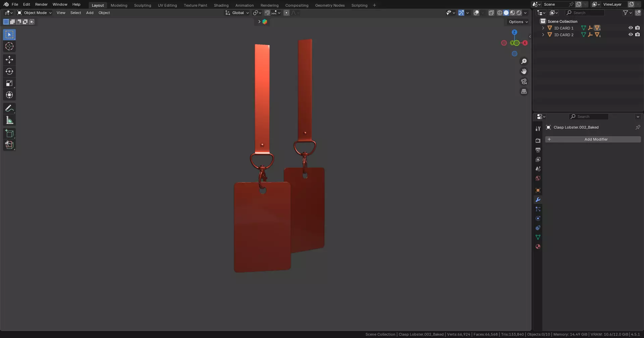Screen dimensions: 644x338
Task: Click the viewport zoom magnifier gizmo
Action: [524, 61]
